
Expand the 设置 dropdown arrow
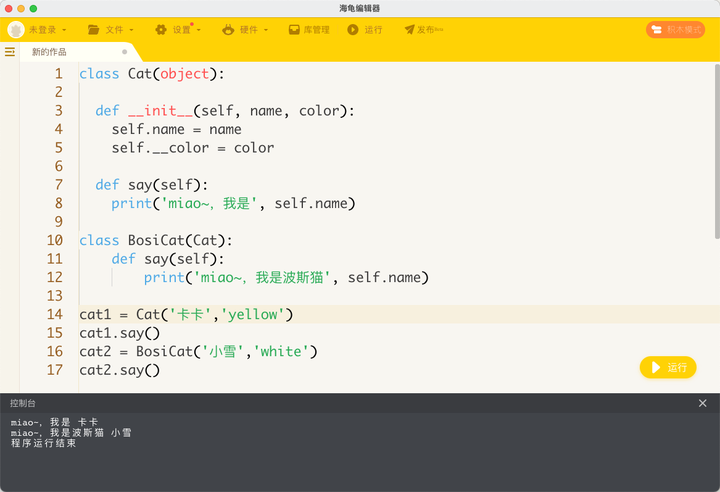tap(199, 30)
